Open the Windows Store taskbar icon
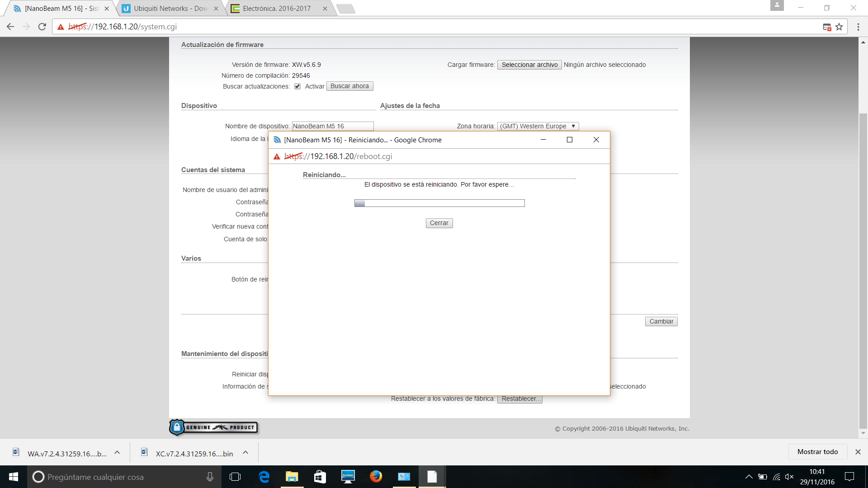 (320, 477)
